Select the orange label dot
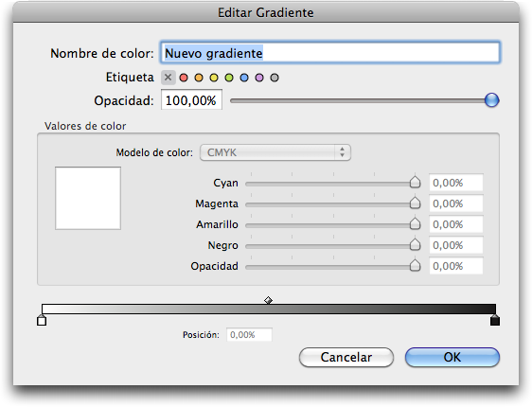This screenshot has width=532, height=407. pos(199,78)
